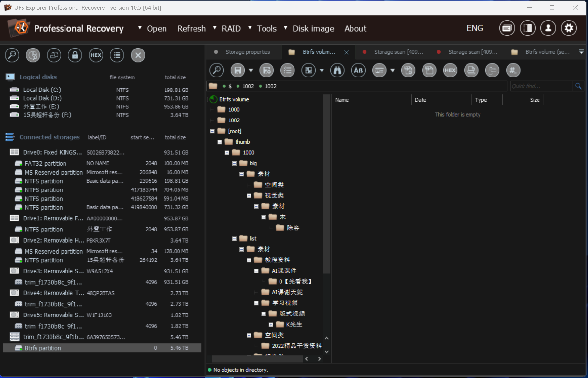Open the Open menu

click(x=156, y=29)
